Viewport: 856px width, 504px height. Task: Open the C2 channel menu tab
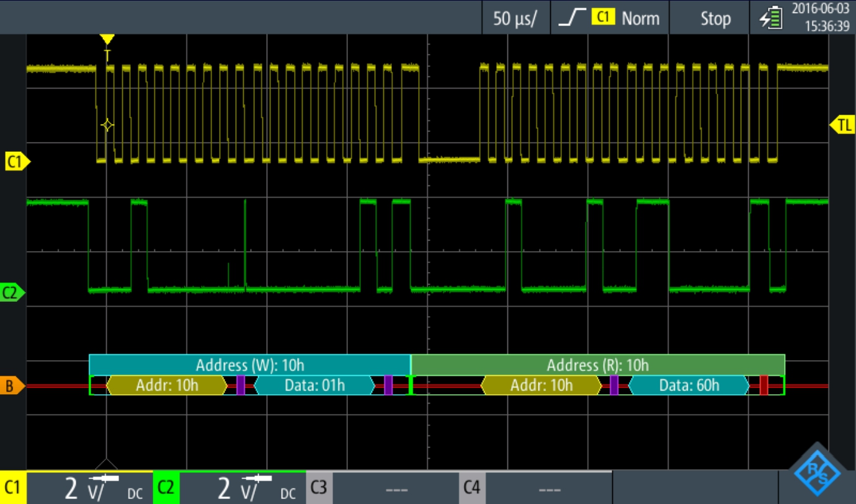tap(166, 488)
